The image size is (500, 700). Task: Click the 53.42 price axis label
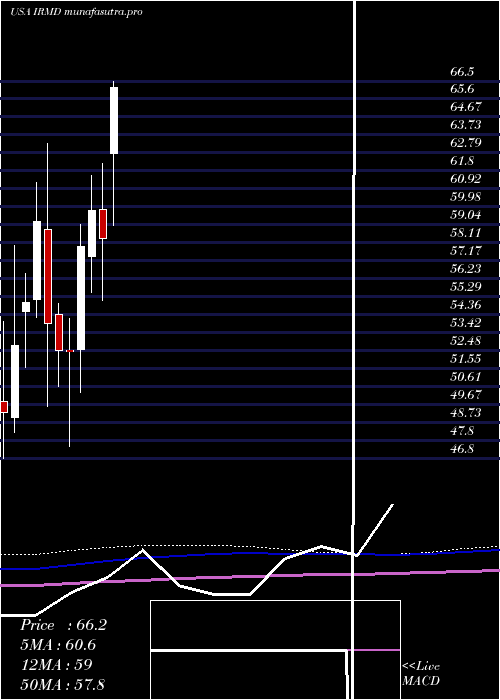[x=466, y=323]
